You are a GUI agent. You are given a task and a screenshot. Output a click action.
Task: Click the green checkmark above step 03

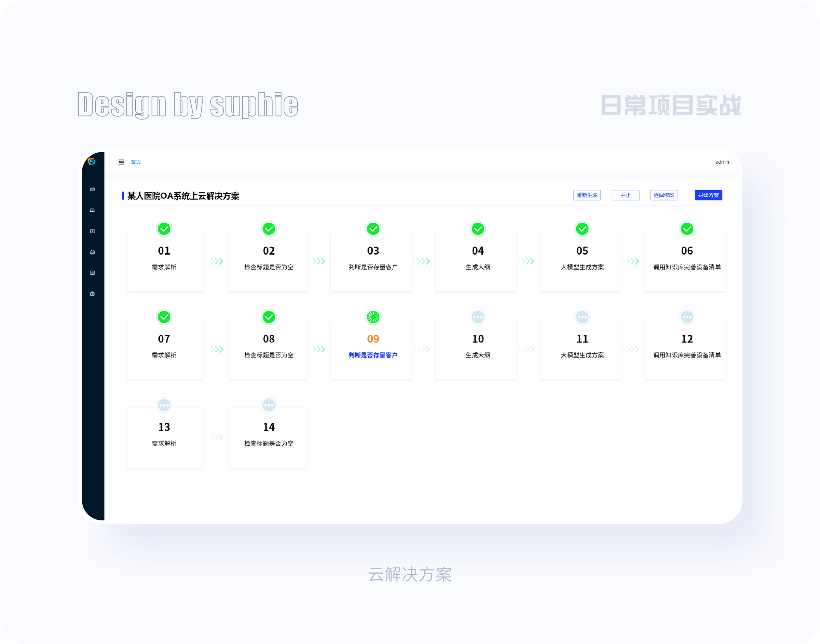coord(373,229)
